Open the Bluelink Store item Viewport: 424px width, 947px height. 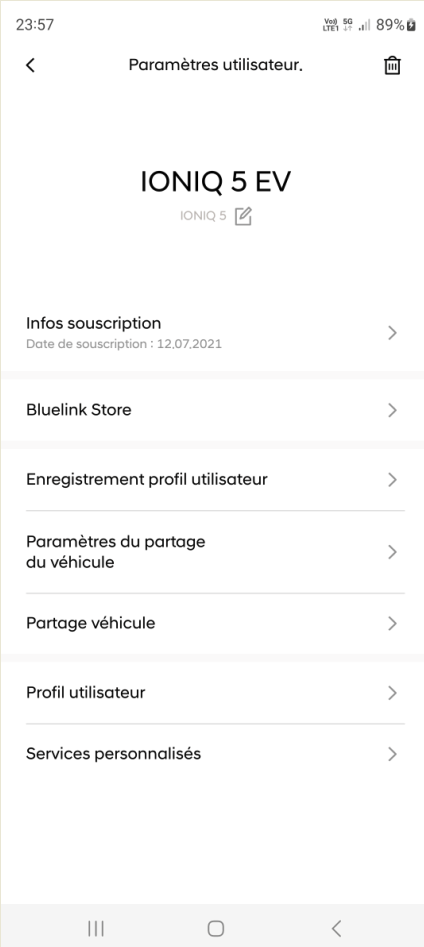click(212, 410)
